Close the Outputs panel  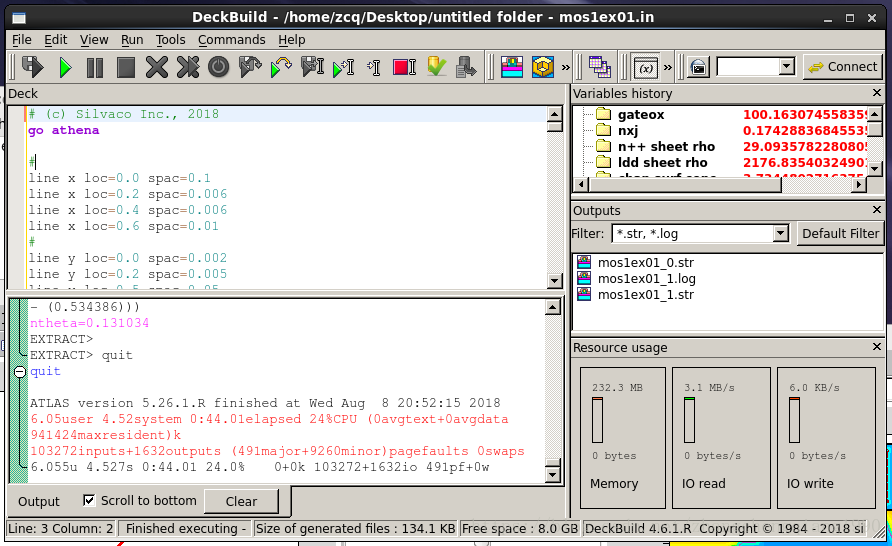(877, 210)
